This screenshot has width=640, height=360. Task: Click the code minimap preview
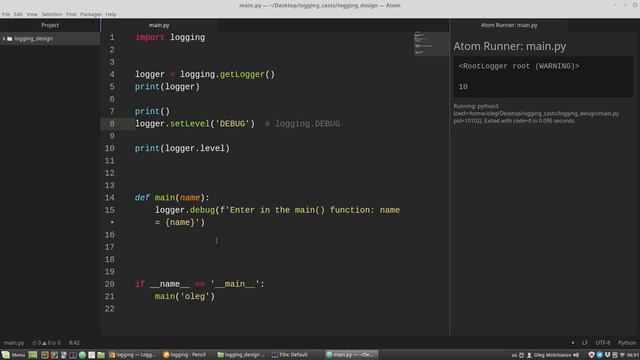click(x=431, y=44)
